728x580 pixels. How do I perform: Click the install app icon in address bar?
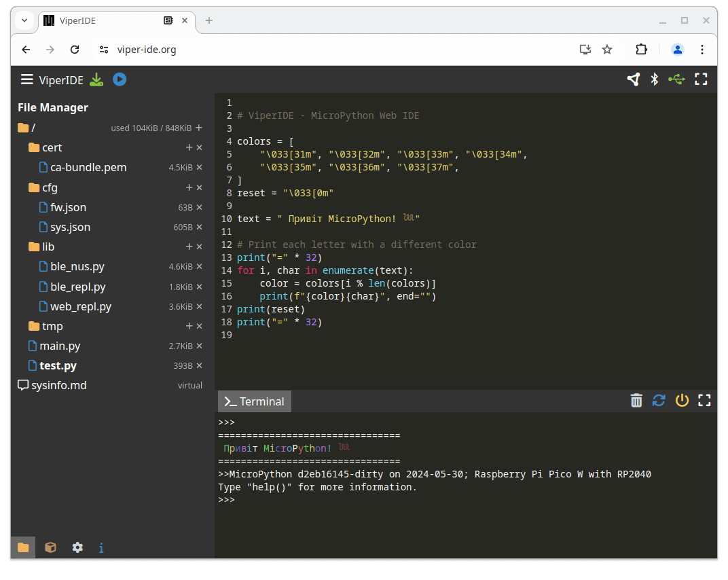(585, 50)
